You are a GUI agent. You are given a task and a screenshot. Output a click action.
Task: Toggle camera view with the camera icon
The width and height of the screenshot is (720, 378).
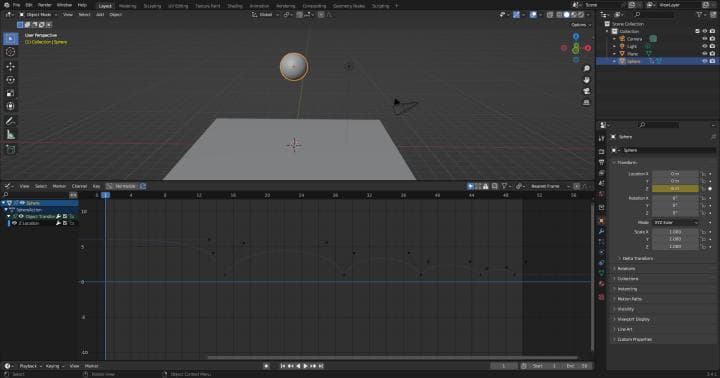click(586, 91)
